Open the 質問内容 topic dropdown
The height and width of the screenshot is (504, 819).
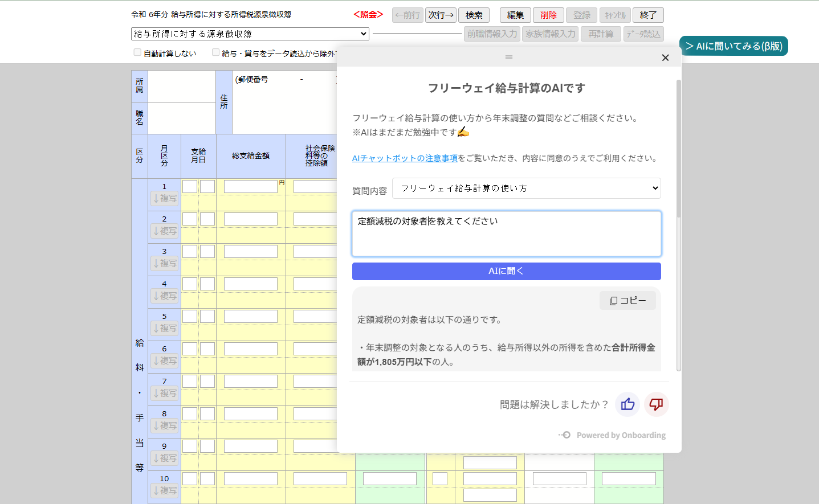click(x=527, y=189)
